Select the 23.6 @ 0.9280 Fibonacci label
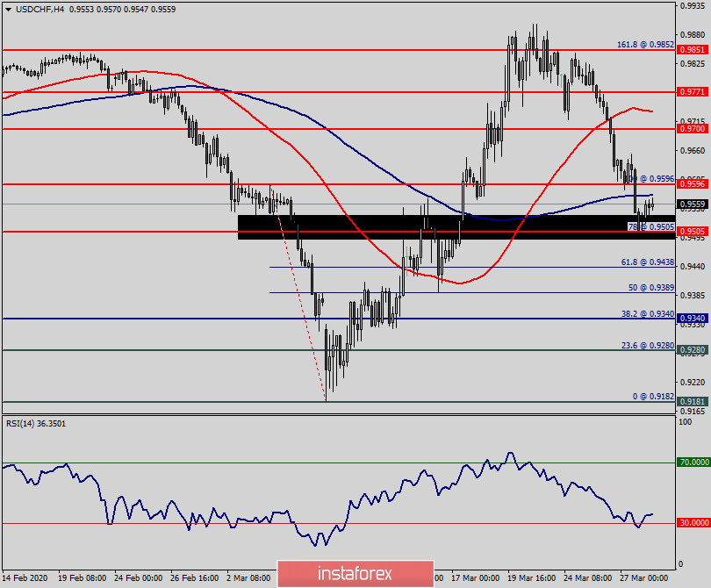The height and width of the screenshot is (588, 711). pos(647,345)
